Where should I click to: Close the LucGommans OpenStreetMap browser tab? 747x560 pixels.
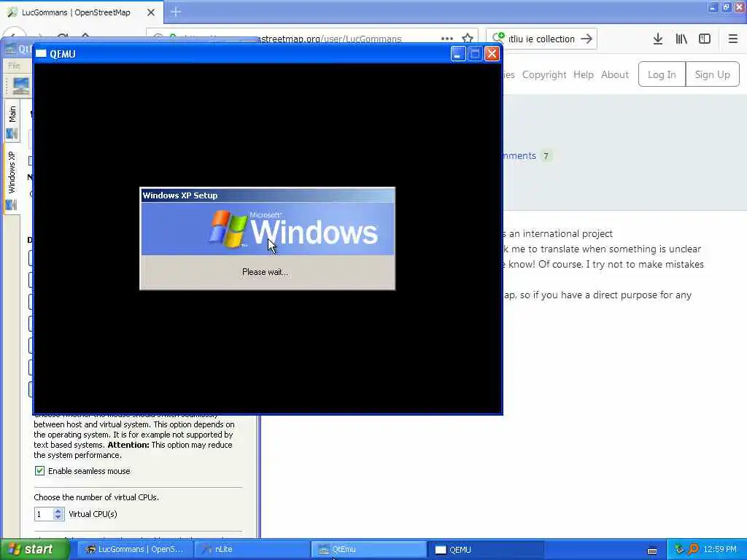[x=150, y=12]
